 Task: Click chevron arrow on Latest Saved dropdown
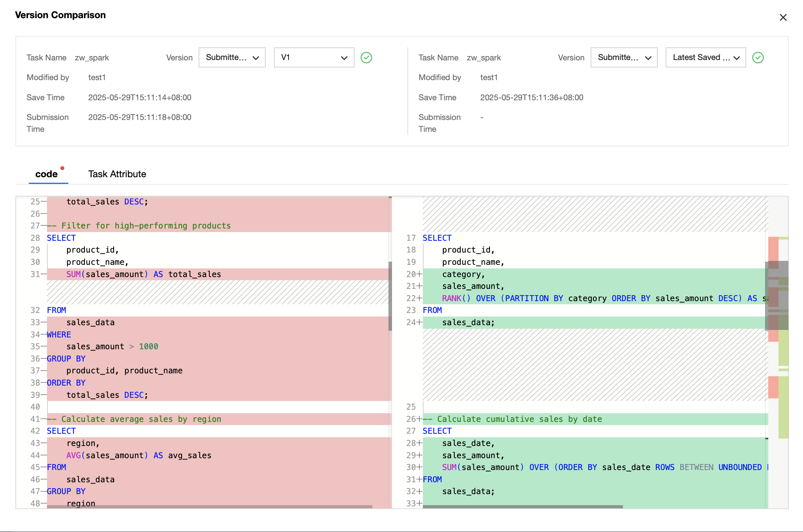click(736, 58)
